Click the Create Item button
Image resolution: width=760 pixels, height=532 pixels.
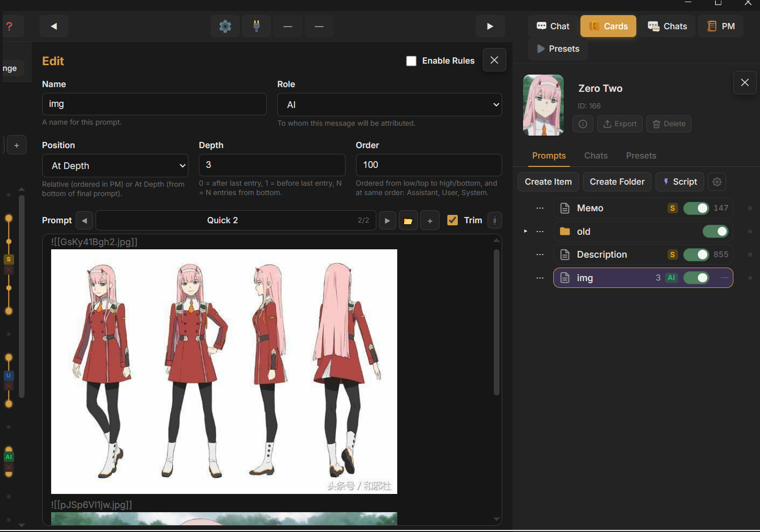coord(548,182)
